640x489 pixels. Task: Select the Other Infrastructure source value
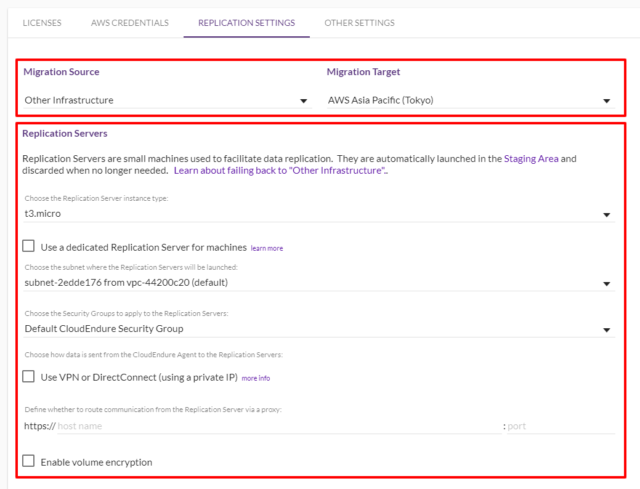pos(69,100)
